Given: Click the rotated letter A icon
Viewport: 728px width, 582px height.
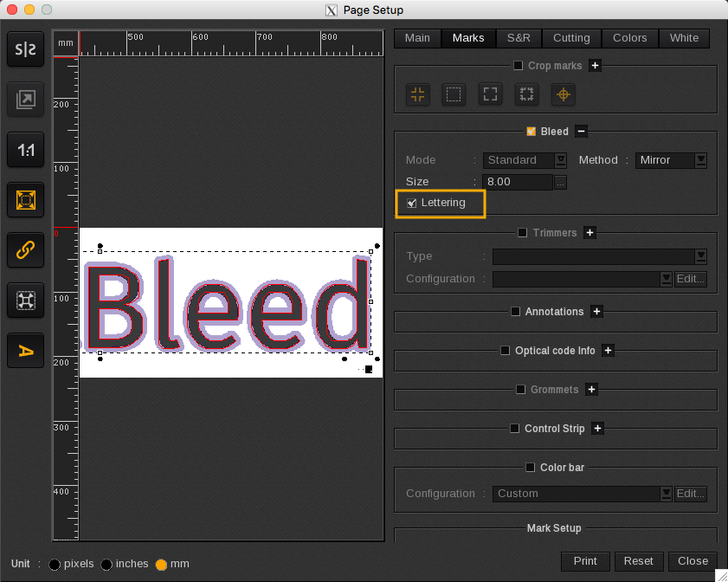Looking at the screenshot, I should (26, 351).
